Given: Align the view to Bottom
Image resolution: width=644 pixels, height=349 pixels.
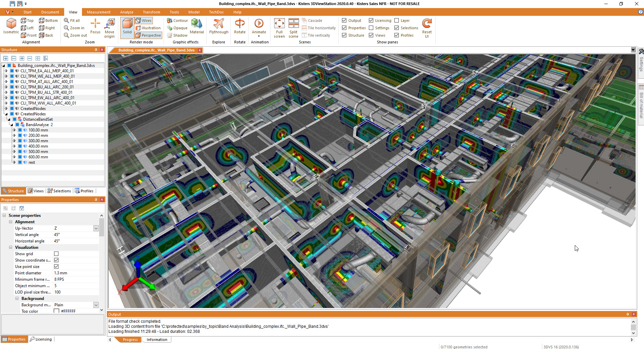Looking at the screenshot, I should [x=48, y=21].
